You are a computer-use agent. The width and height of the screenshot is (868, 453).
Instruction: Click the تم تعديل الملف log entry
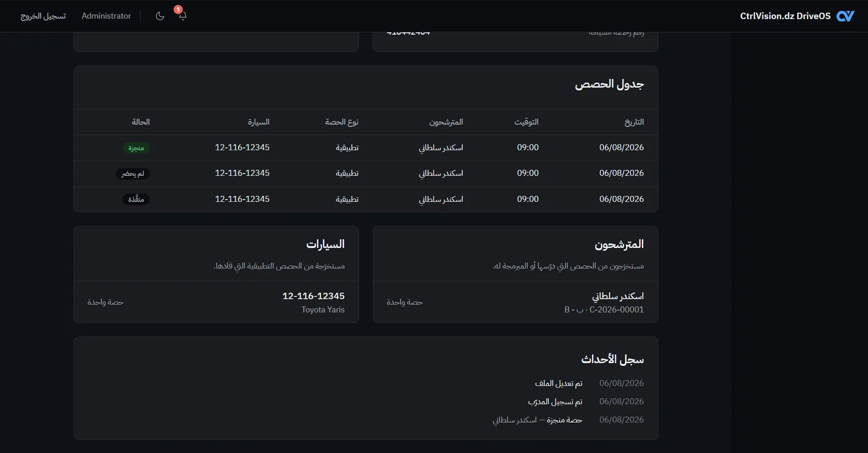(x=559, y=384)
